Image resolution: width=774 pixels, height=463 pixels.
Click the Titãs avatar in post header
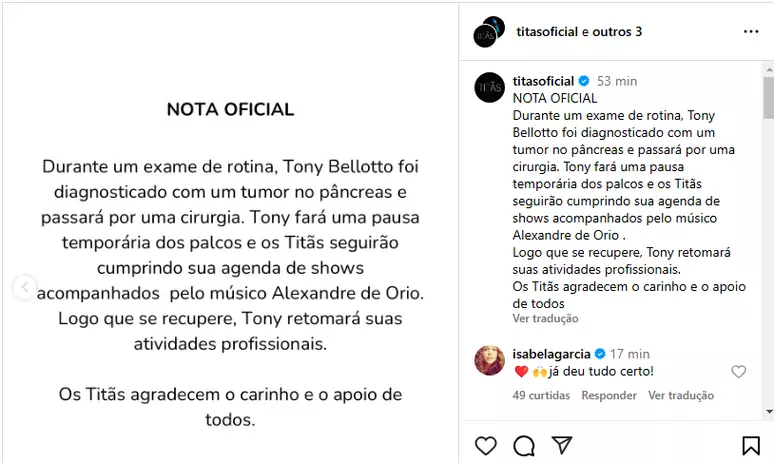click(x=486, y=32)
